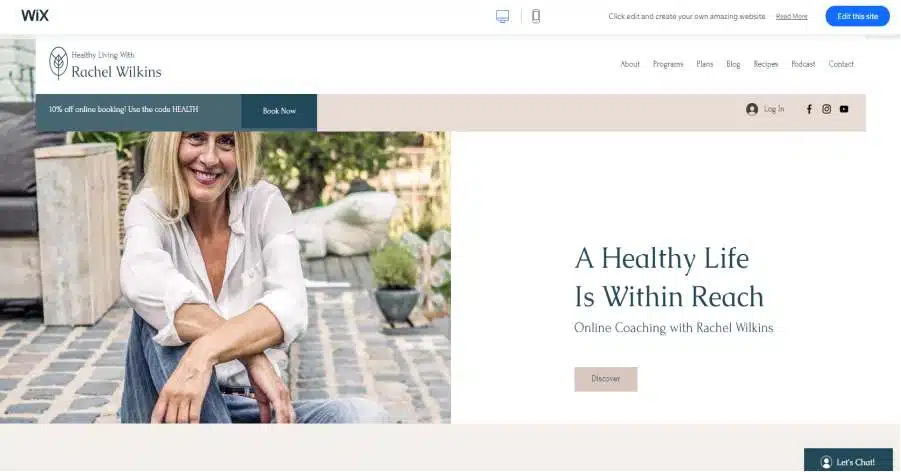Click the Wix logo

pos(35,16)
